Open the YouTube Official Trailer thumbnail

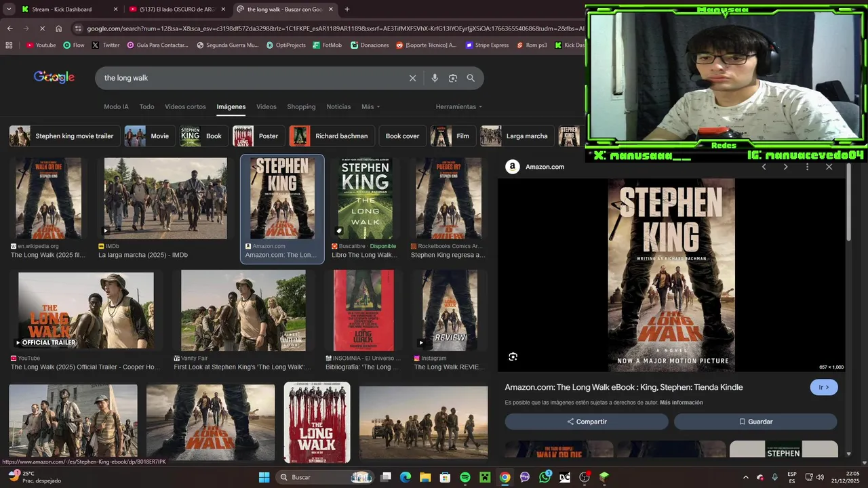pos(86,311)
